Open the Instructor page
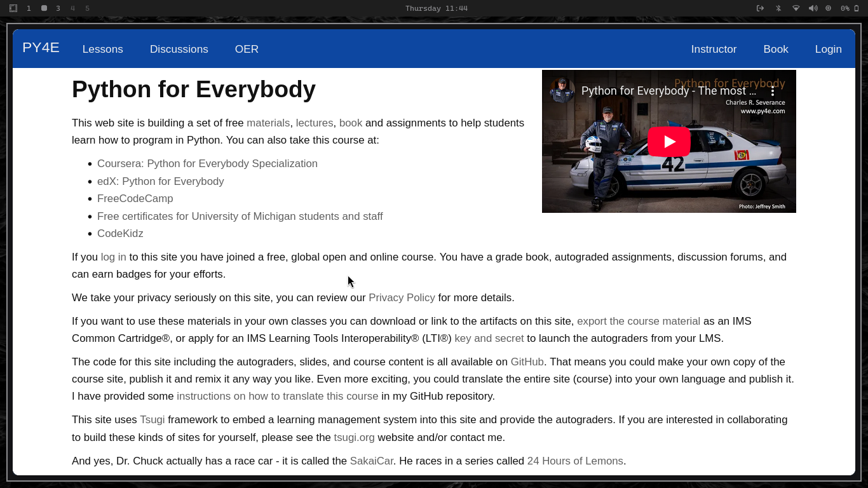Screen dimensions: 868x488 click(714, 49)
